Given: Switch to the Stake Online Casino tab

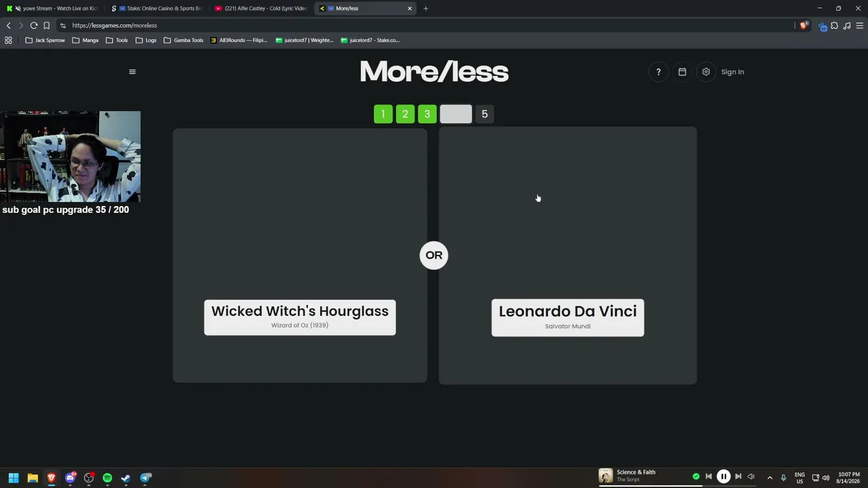Looking at the screenshot, I should coord(157,8).
